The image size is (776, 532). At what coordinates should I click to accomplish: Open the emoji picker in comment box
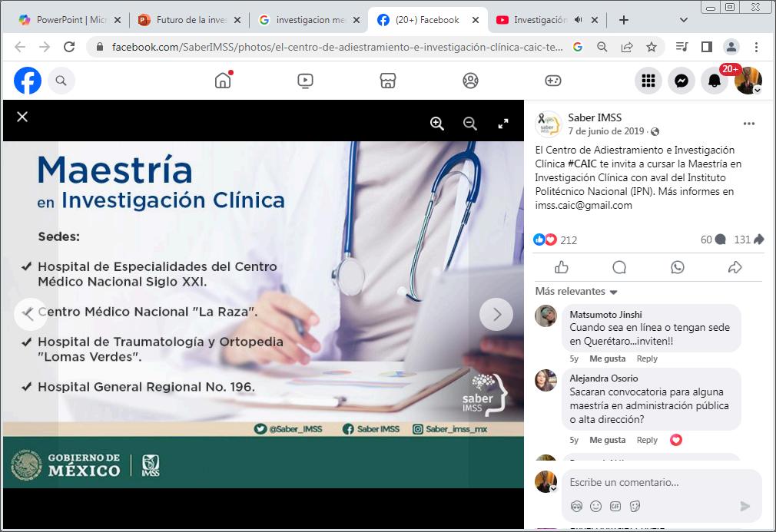point(596,507)
